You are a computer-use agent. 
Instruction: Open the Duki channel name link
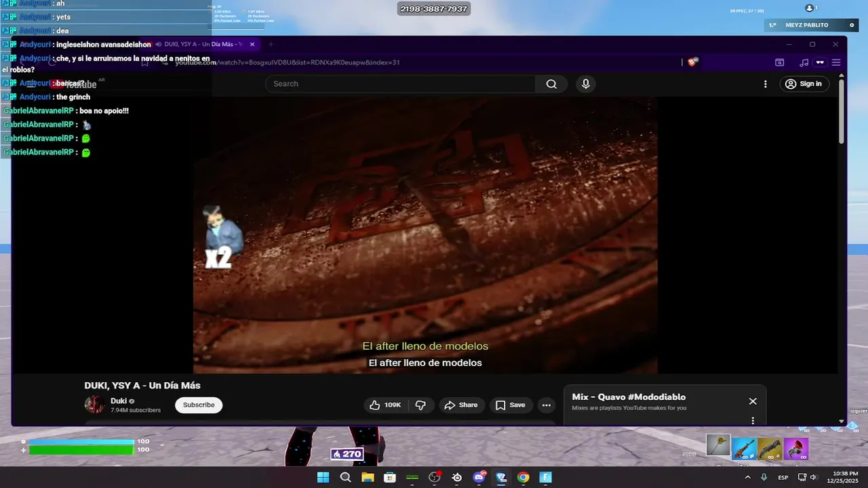point(119,401)
